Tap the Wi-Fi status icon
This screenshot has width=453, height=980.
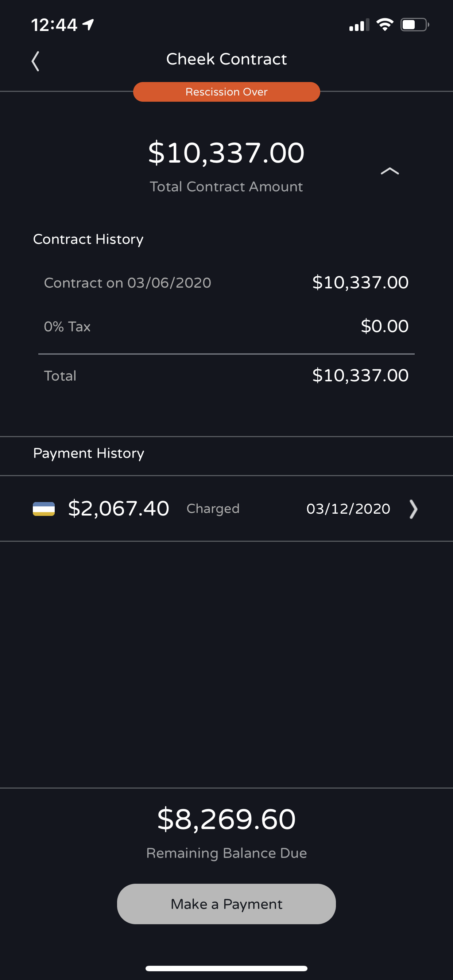(x=384, y=25)
